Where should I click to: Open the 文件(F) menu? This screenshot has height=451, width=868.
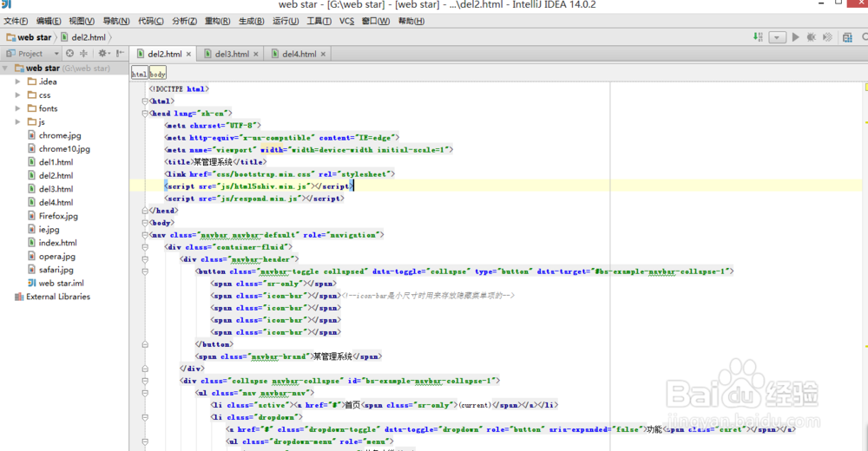click(x=16, y=21)
